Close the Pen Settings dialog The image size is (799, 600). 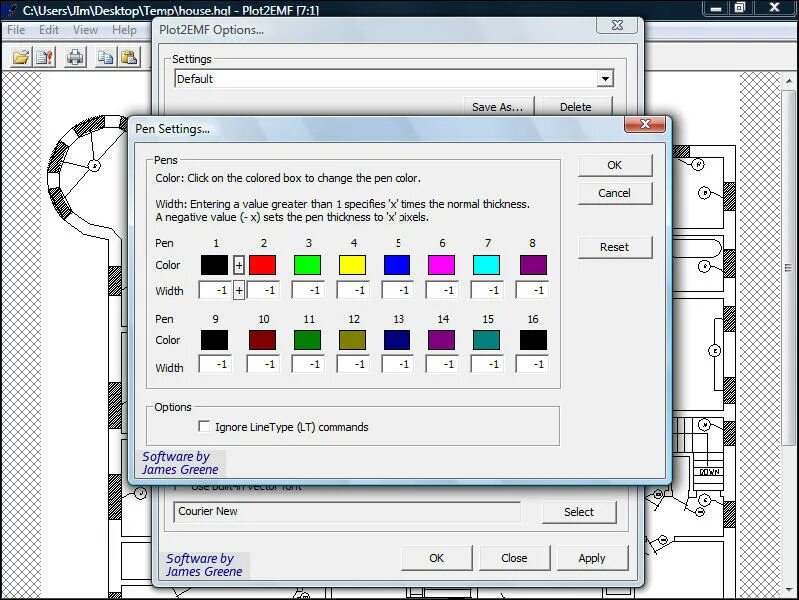pyautogui.click(x=645, y=124)
